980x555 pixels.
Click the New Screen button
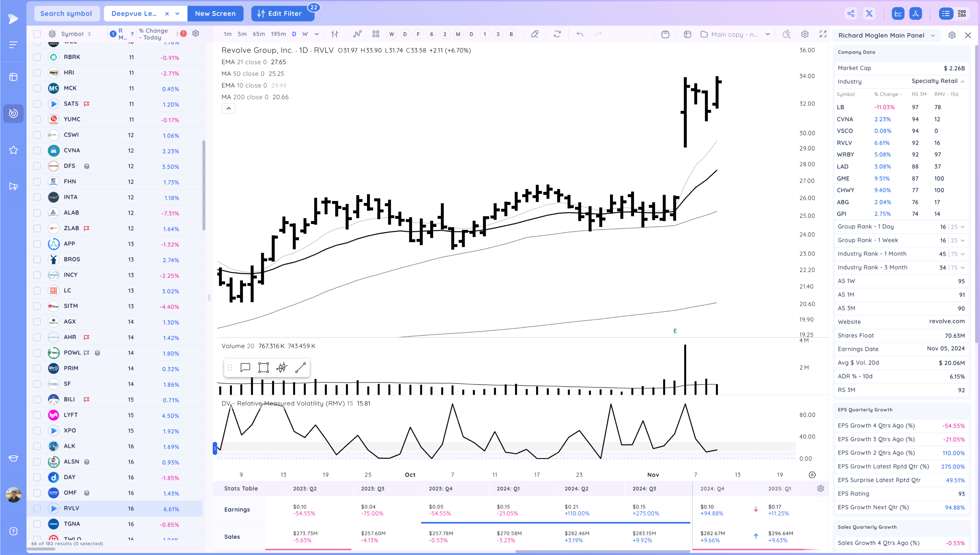click(215, 14)
